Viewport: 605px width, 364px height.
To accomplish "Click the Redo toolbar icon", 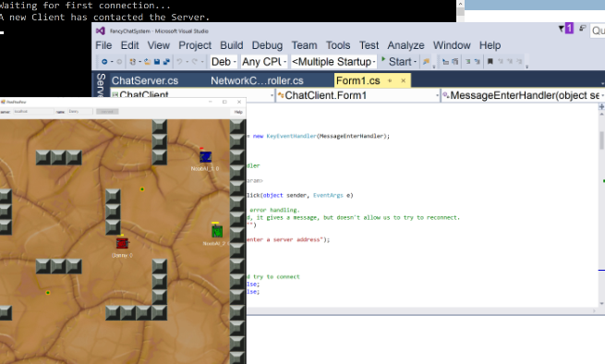I will [195, 62].
